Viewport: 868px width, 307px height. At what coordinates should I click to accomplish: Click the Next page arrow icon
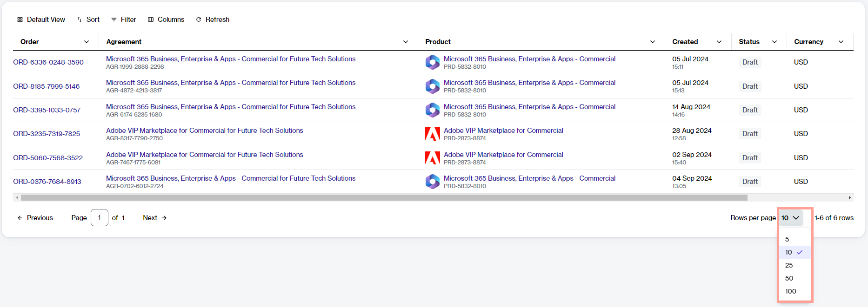(164, 218)
